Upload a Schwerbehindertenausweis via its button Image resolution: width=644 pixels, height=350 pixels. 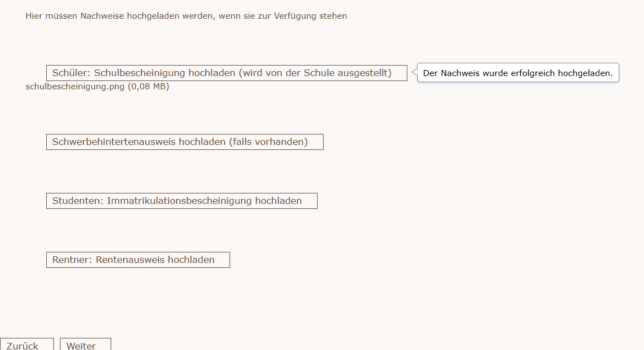pos(184,142)
